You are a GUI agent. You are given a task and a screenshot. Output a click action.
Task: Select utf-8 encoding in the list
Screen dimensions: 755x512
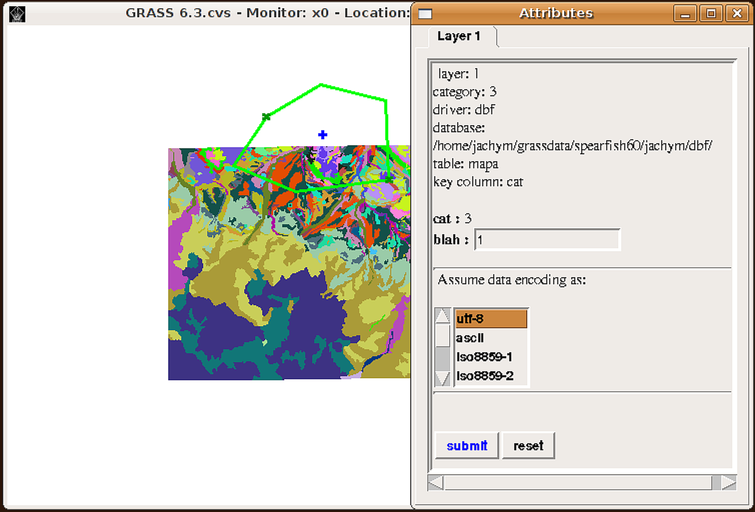tap(491, 319)
